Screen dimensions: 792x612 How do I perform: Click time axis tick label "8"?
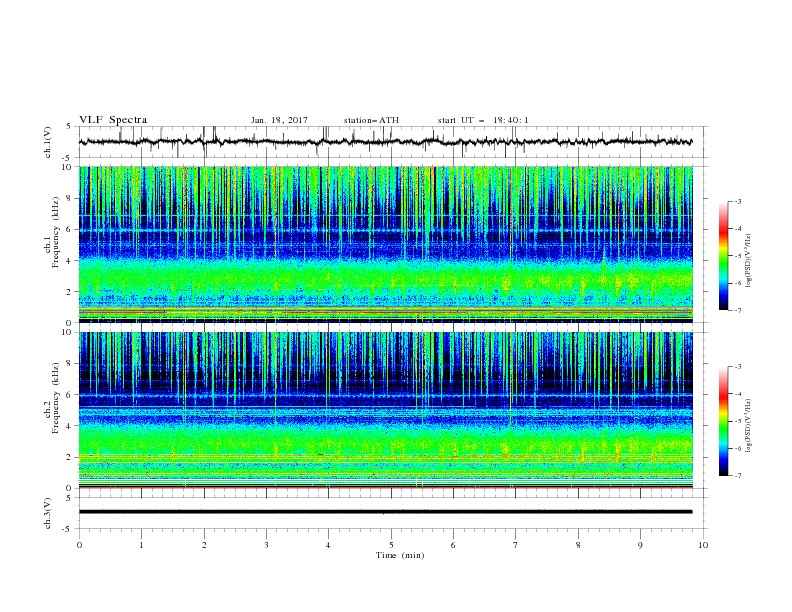[x=578, y=545]
